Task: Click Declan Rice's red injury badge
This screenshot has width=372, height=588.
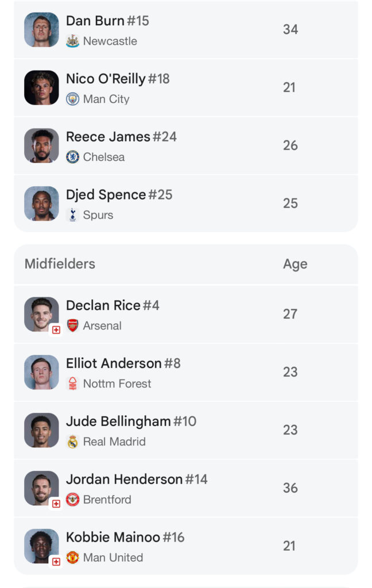Action: 56,330
